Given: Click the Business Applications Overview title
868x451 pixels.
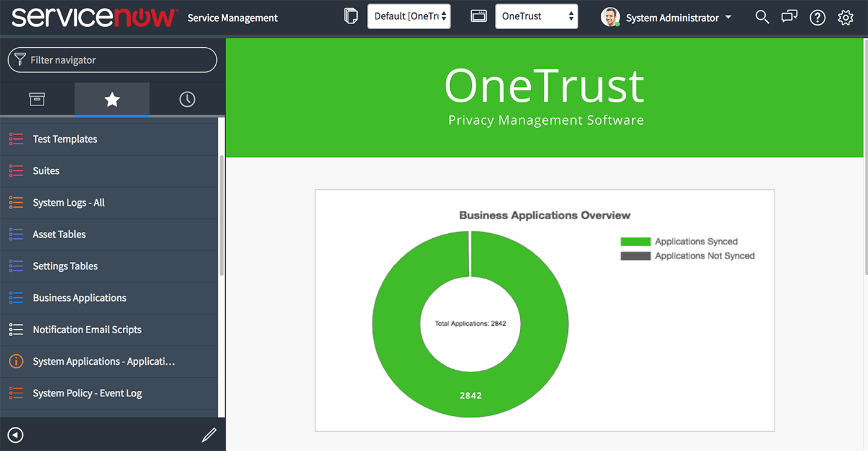Looking at the screenshot, I should point(544,215).
